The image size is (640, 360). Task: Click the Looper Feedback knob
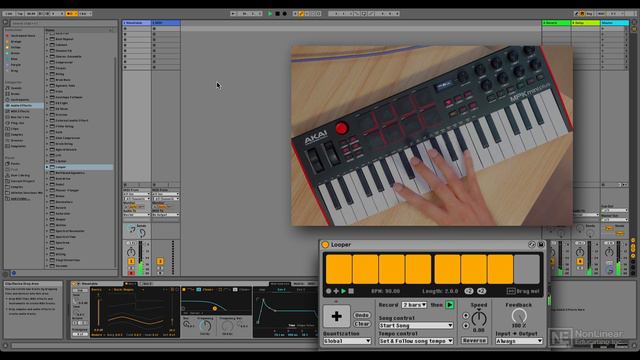(x=519, y=316)
